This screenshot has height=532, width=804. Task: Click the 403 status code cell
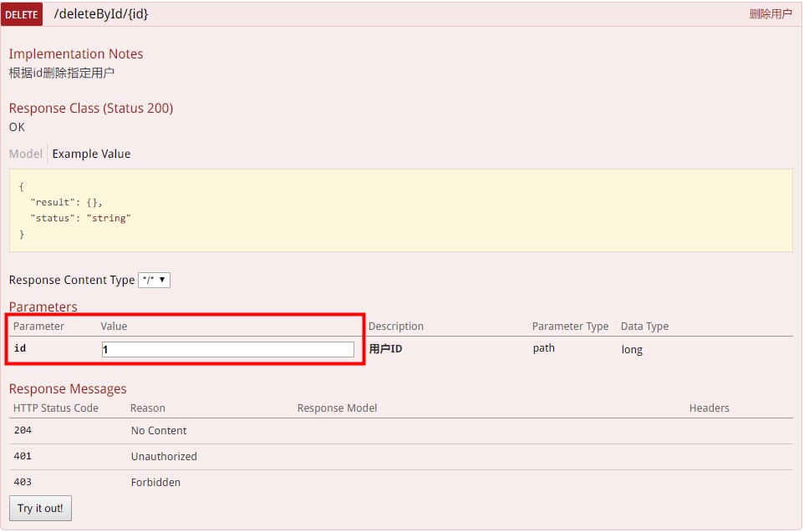click(23, 482)
